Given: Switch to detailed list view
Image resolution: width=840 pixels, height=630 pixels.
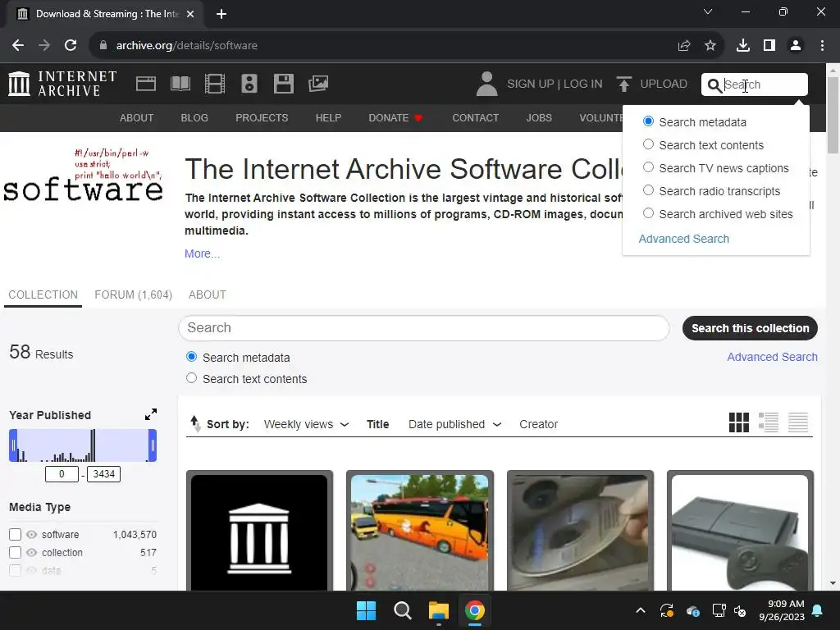Looking at the screenshot, I should 768,422.
